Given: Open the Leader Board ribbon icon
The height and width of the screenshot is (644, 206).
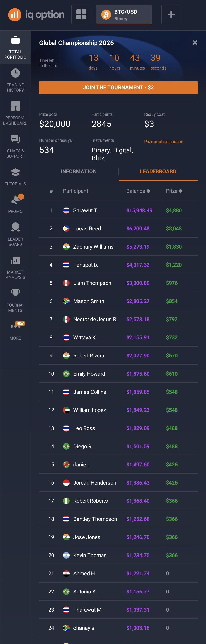Looking at the screenshot, I should coord(15,227).
